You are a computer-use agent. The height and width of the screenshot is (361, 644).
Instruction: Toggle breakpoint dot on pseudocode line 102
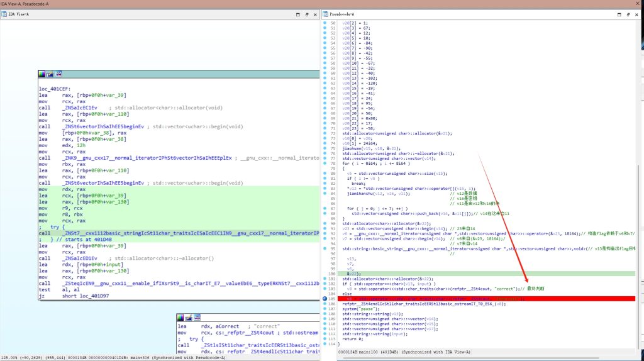click(325, 284)
